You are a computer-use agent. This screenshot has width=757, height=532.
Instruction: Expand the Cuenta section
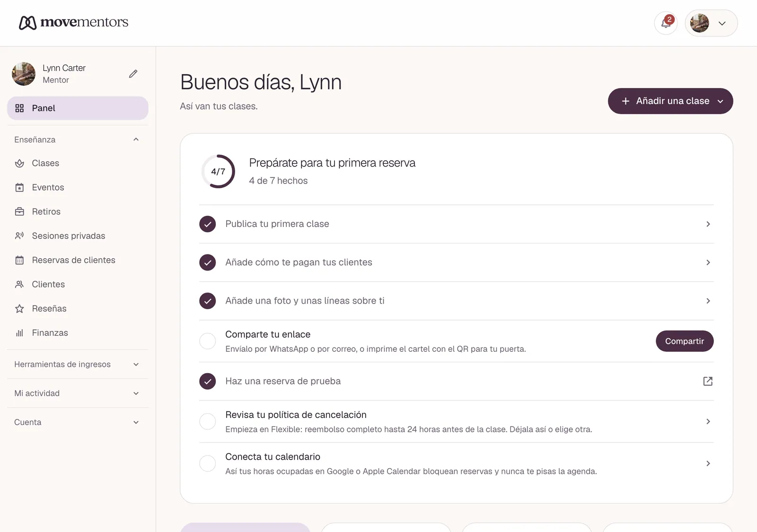78,422
